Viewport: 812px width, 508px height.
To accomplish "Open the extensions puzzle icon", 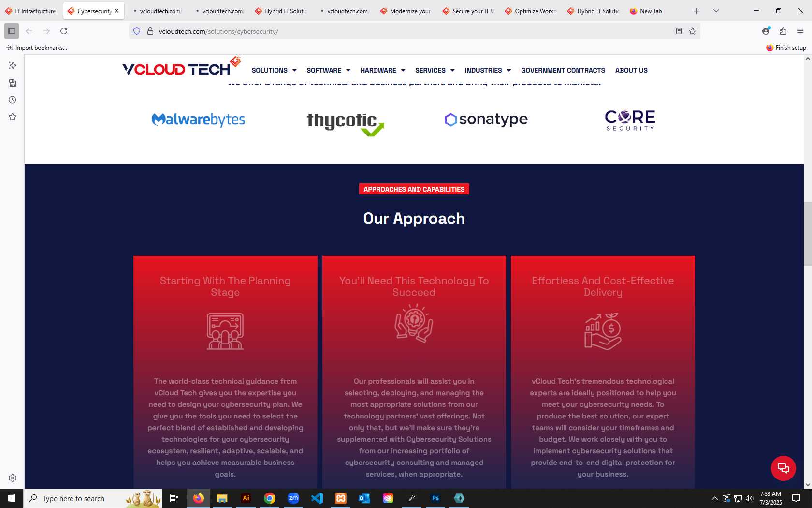I will [x=783, y=31].
